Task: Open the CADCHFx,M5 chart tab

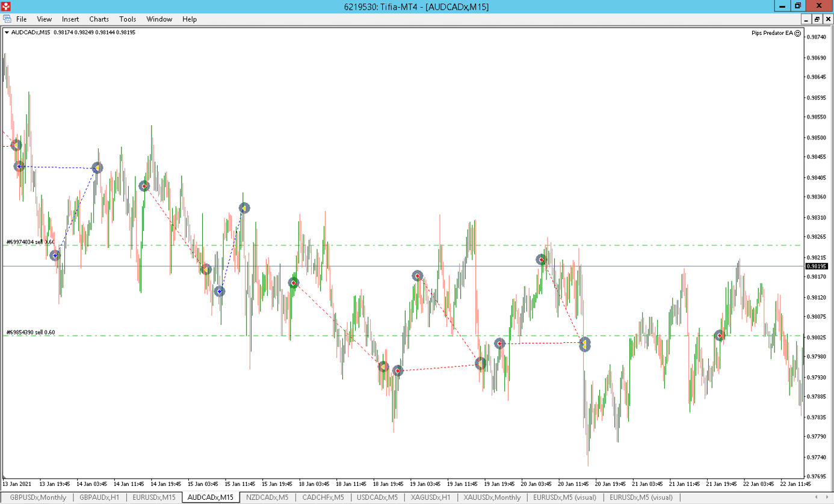Action: 322,497
